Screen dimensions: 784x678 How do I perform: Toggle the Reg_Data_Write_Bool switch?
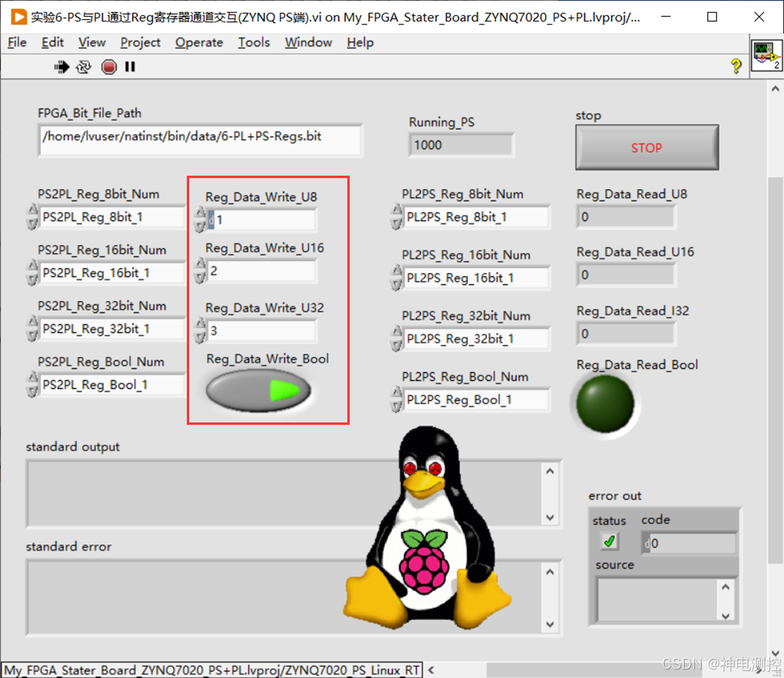[x=259, y=390]
